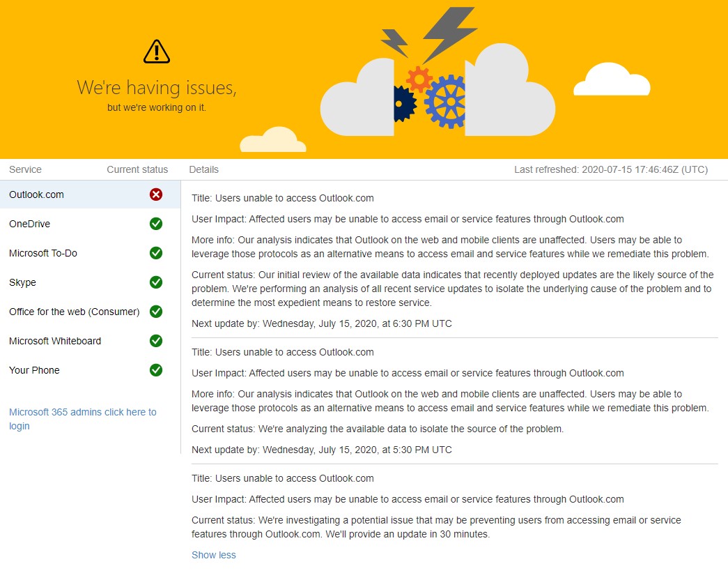Click the green check for Office for the web
The height and width of the screenshot is (573, 728).
click(x=156, y=312)
